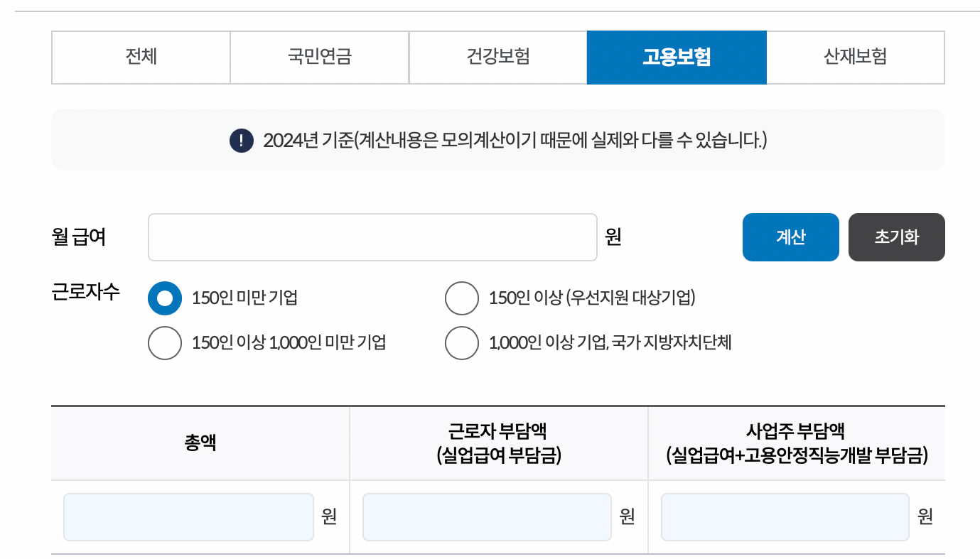
Task: Choose 1,000인 이상 기업, 국가 지방자치단체 option
Action: pyautogui.click(x=462, y=343)
